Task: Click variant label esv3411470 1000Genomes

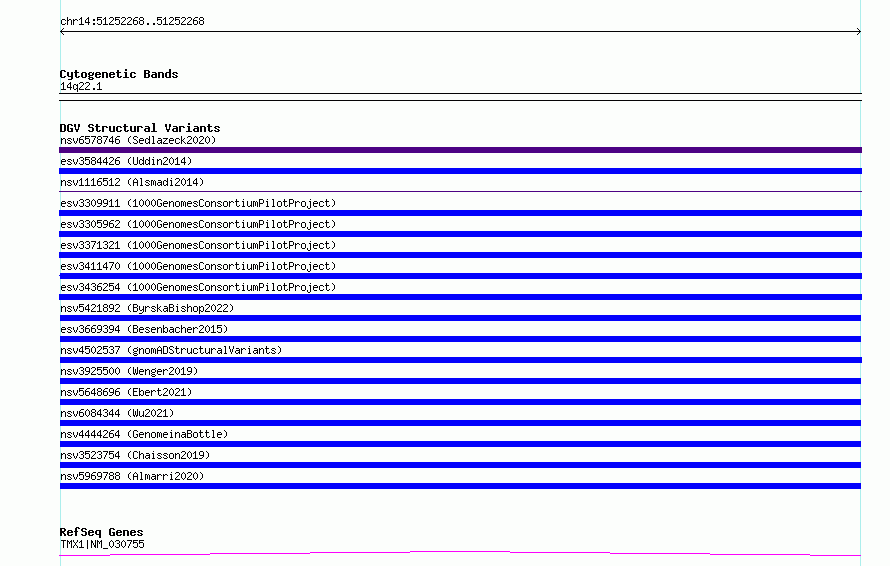Action: 198,266
